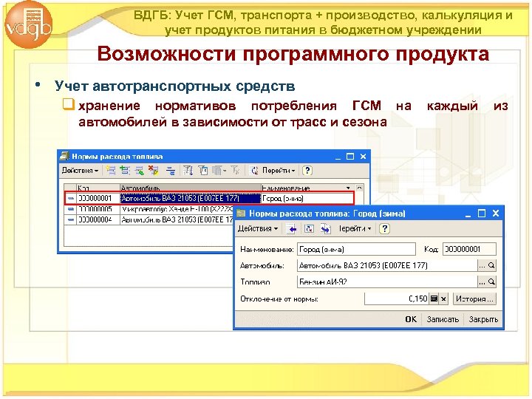This screenshot has height=399, width=532.
Task: Maximize the Город (зима) dialog window
Action: pyautogui.click(x=482, y=214)
